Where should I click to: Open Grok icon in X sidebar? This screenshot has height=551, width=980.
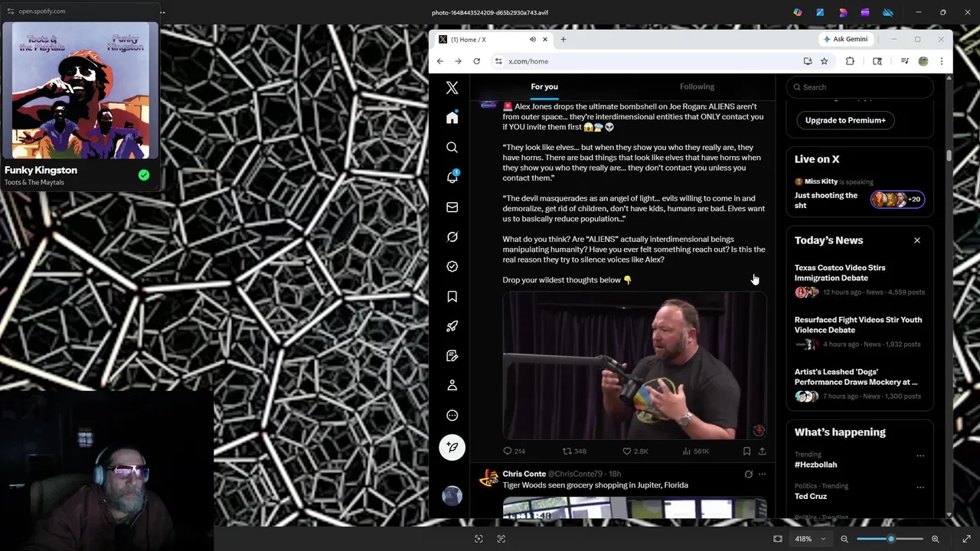point(452,236)
